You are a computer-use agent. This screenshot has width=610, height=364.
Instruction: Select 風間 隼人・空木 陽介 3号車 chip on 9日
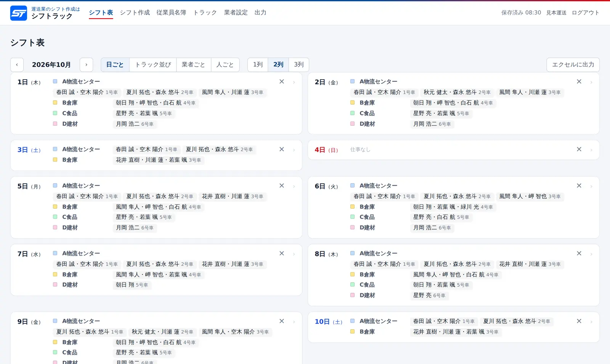[x=235, y=332]
